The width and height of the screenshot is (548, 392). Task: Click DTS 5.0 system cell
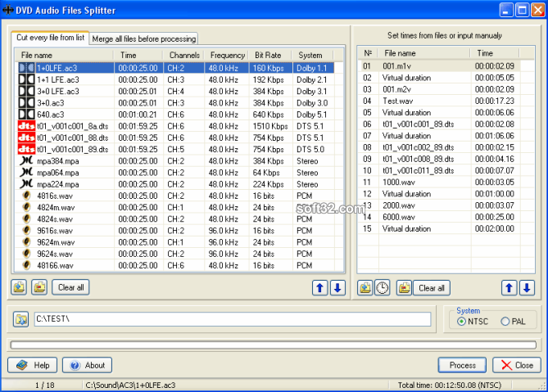coord(310,150)
